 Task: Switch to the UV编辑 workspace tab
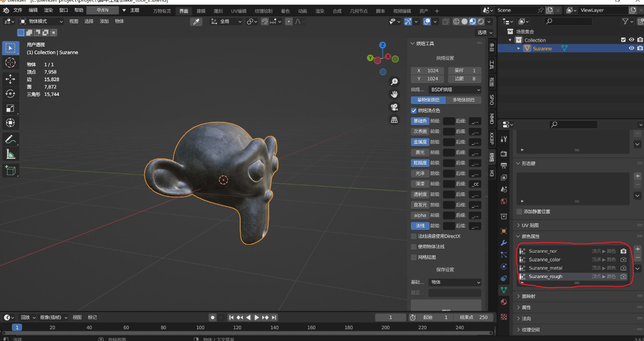tap(238, 11)
